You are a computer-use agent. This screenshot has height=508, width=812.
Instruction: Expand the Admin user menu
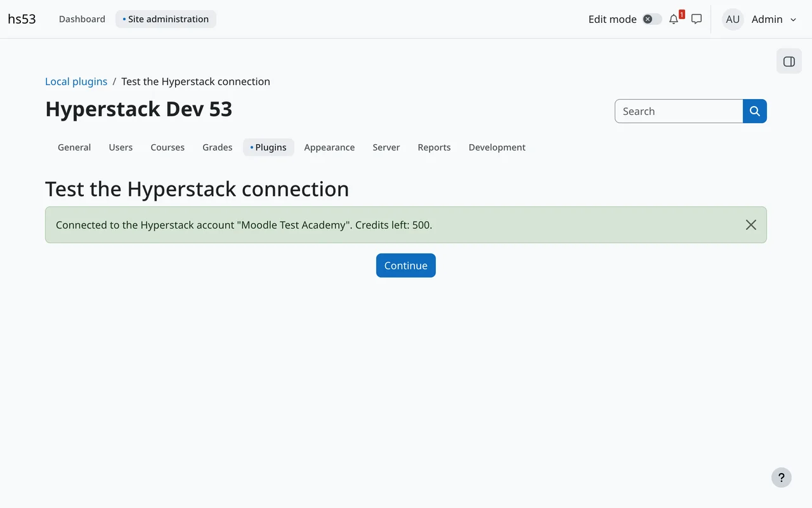coord(774,19)
